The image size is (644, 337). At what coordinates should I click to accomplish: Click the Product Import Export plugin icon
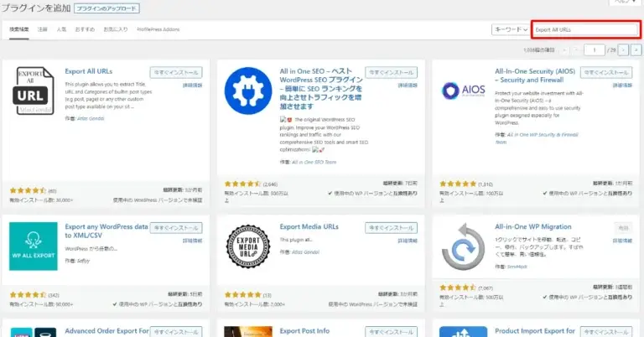click(462, 331)
